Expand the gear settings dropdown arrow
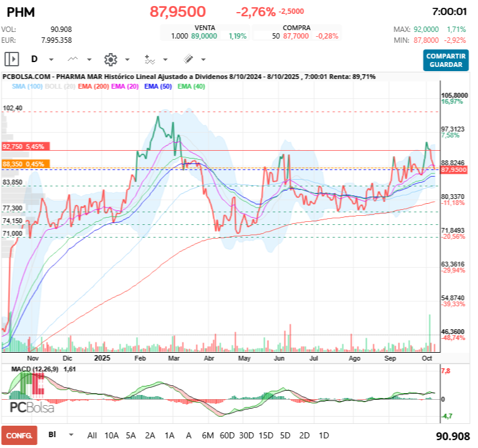 [x=127, y=60]
